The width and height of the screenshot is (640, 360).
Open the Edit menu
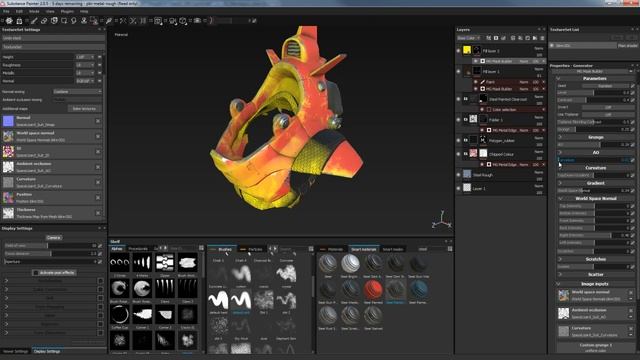tap(19, 11)
